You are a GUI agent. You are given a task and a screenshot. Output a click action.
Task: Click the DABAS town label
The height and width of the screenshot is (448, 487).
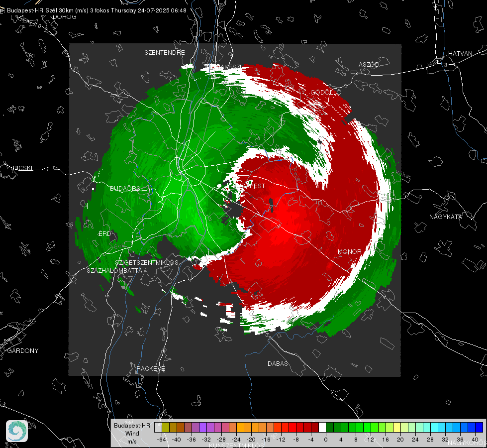coord(278,364)
